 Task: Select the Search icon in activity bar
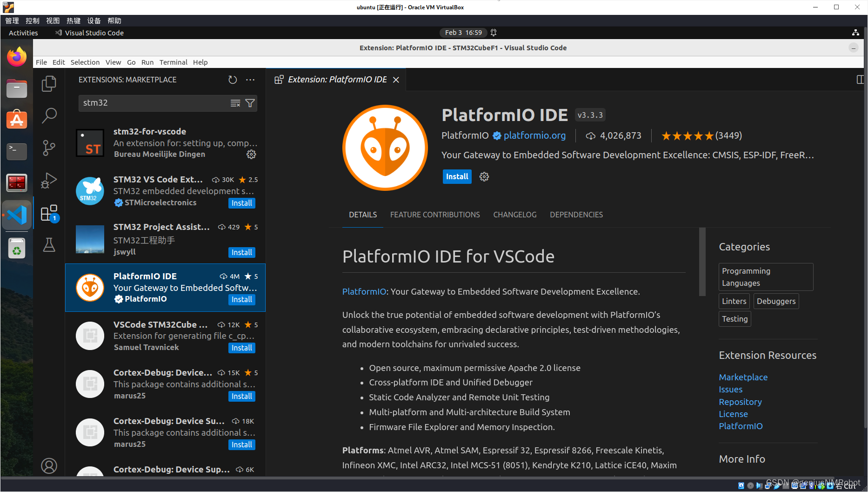click(x=49, y=115)
